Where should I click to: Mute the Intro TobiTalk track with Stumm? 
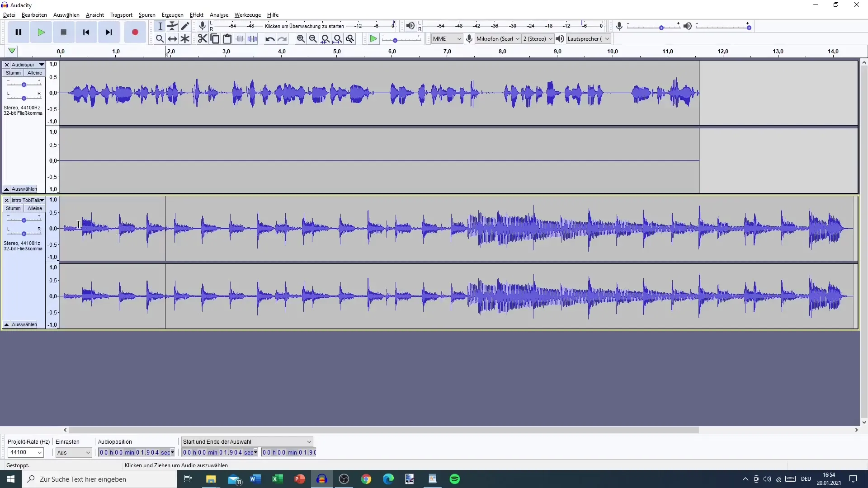click(13, 208)
